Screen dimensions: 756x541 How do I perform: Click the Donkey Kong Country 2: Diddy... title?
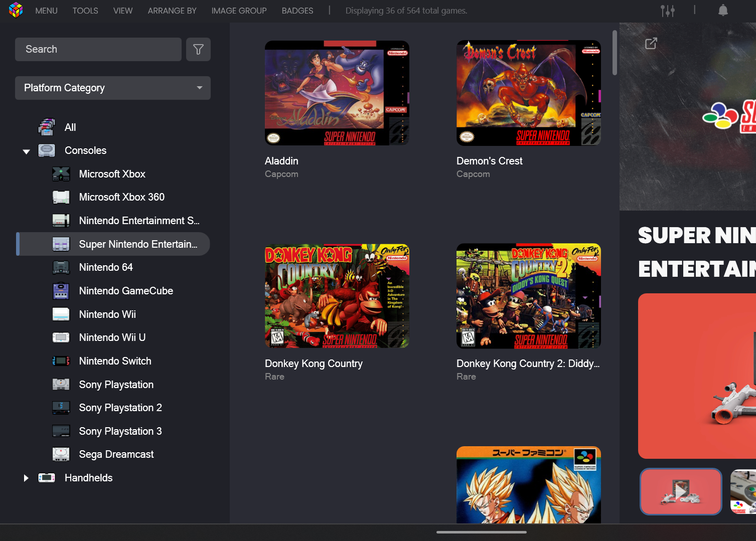pos(528,364)
